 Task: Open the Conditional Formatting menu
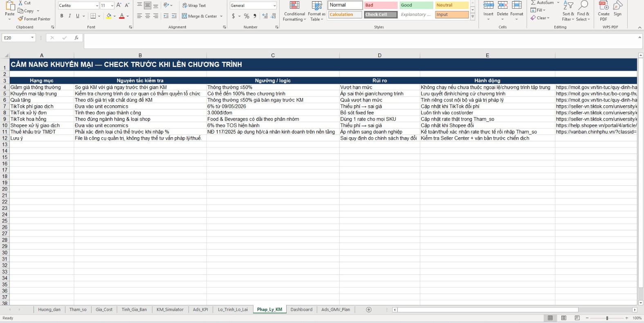295,11
